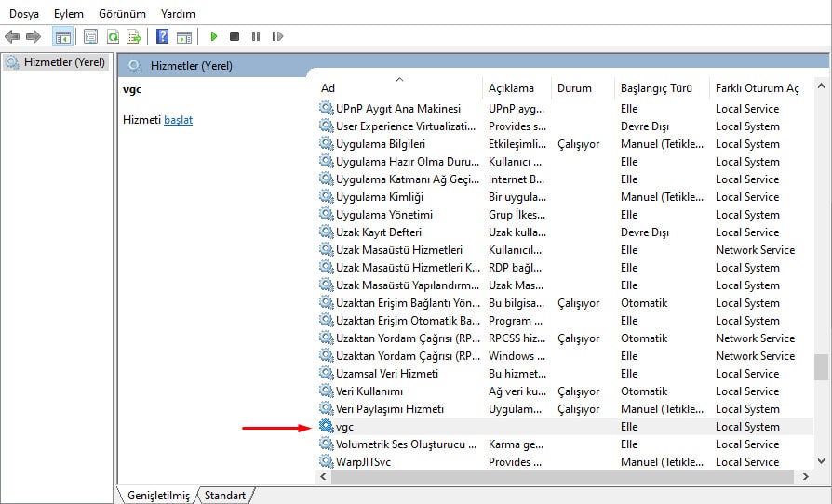The height and width of the screenshot is (504, 832).
Task: Click Otomatik in Uzaktan Erişim Bağlantı Yöneticisi row
Action: (644, 303)
